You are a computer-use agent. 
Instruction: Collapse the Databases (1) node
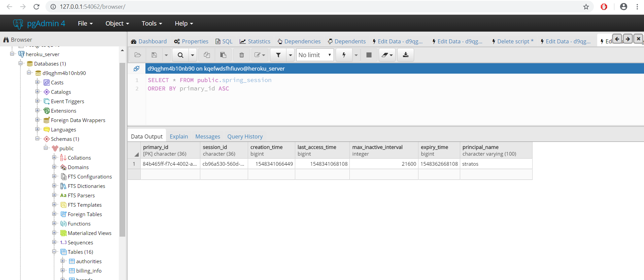21,63
